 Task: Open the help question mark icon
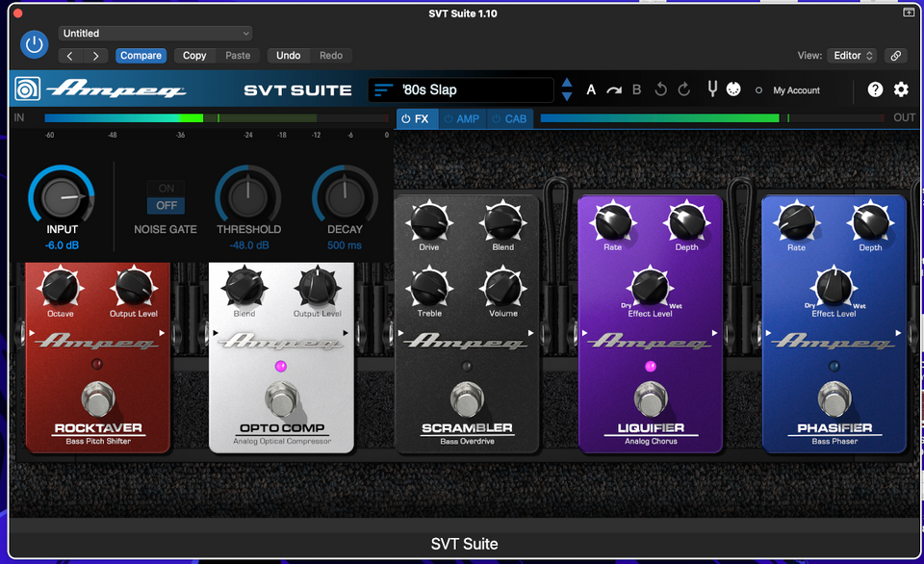[x=875, y=90]
